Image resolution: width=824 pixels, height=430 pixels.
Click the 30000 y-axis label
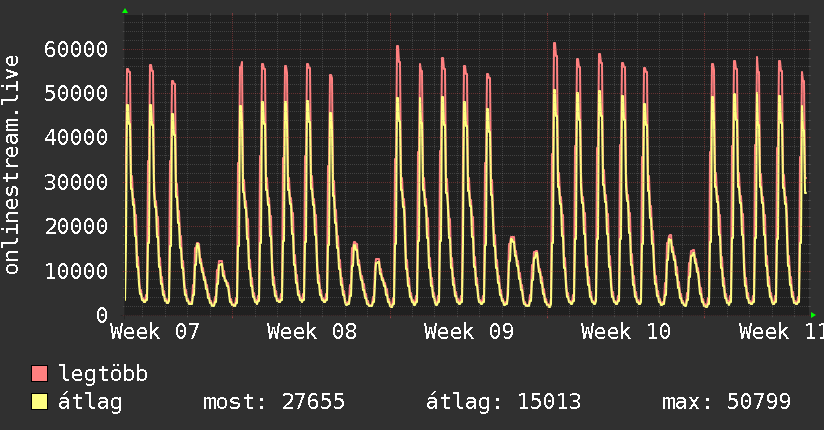coord(76,182)
